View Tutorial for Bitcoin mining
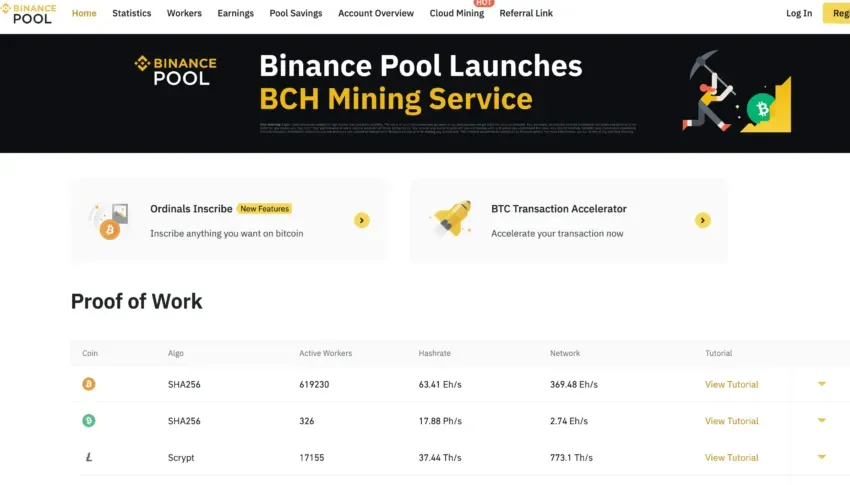This screenshot has height=485, width=850. pyautogui.click(x=731, y=384)
